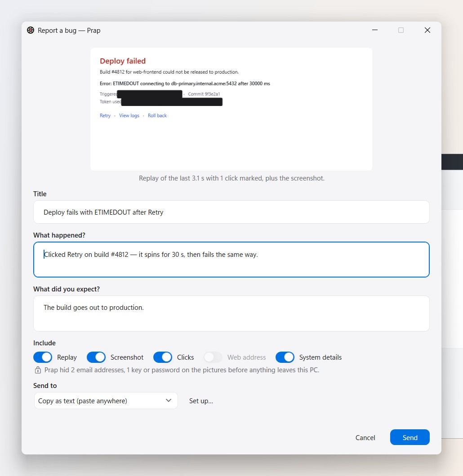Click the Title input field
The width and height of the screenshot is (463, 476).
tap(231, 212)
